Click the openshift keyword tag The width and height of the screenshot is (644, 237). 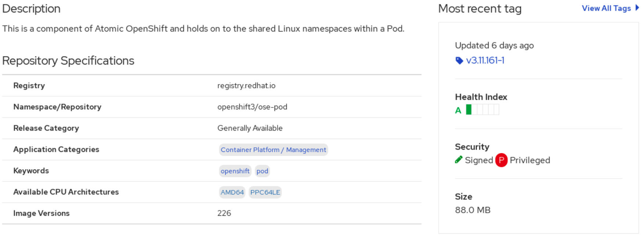(235, 171)
